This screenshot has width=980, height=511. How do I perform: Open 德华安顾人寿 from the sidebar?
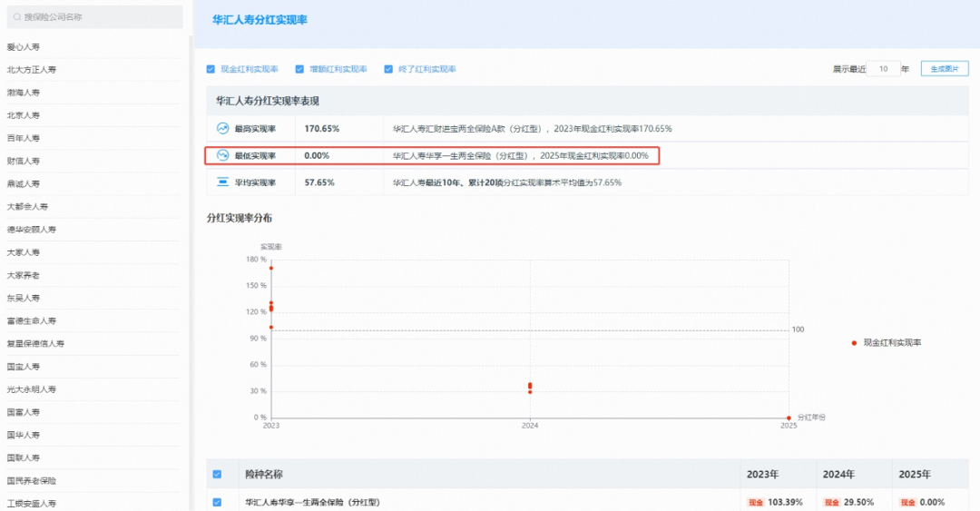31,230
